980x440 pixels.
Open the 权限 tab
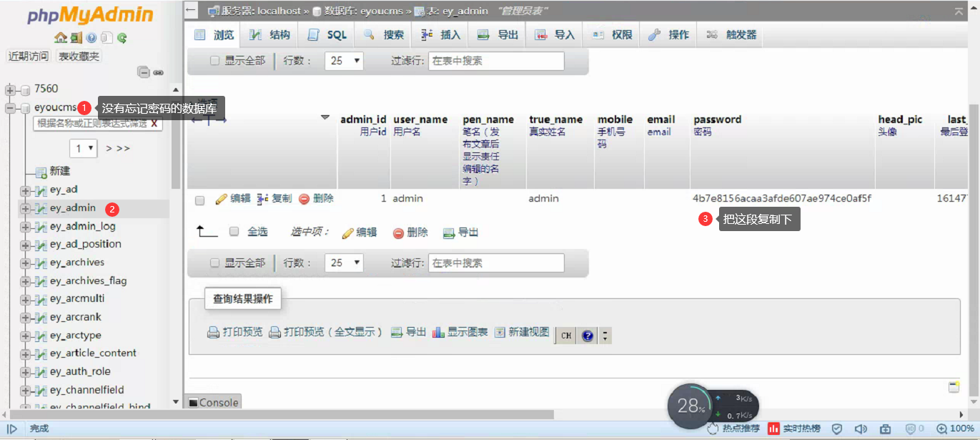click(x=613, y=34)
